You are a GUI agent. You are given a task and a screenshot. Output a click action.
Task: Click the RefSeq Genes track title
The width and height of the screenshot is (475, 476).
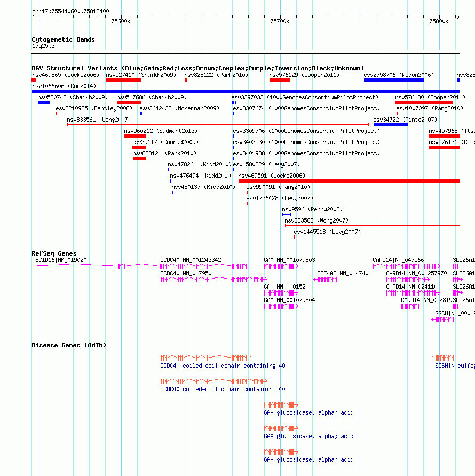coord(54,253)
